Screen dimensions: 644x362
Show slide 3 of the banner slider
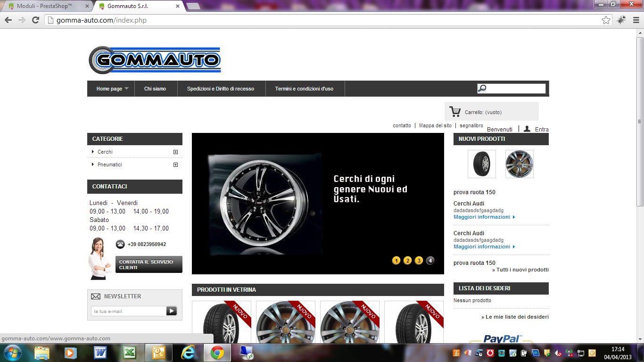(x=419, y=260)
